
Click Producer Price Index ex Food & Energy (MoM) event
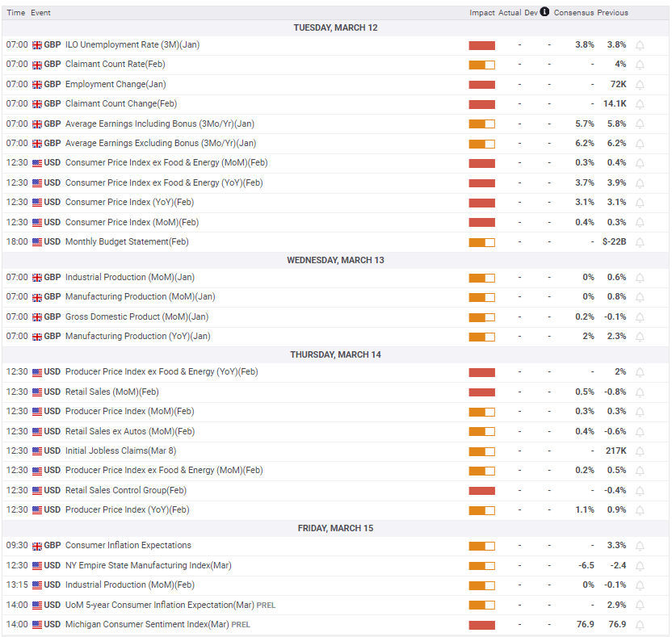coord(164,471)
